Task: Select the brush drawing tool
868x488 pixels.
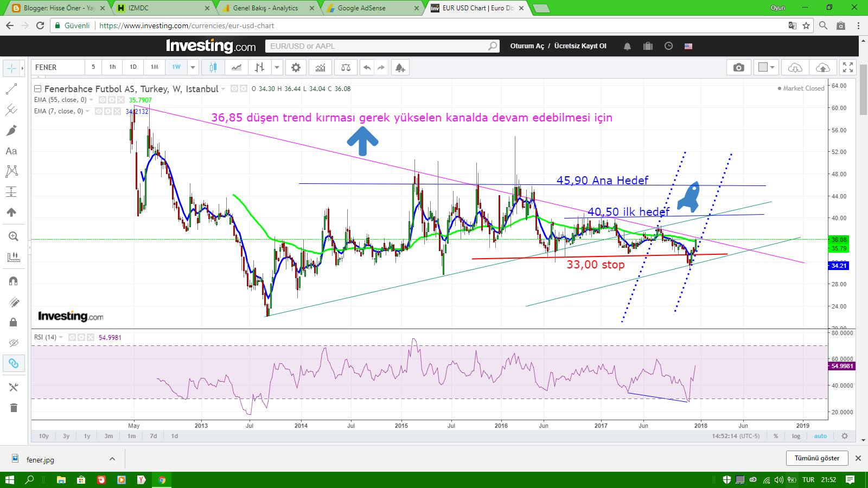Action: coord(11,131)
